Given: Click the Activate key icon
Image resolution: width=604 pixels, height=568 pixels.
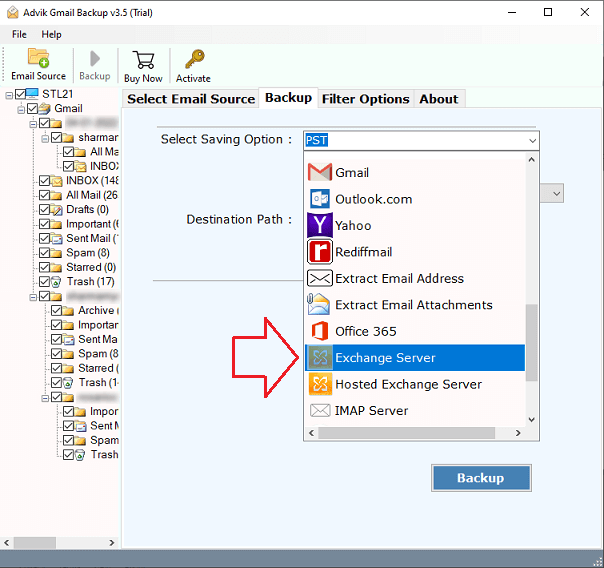Looking at the screenshot, I should (195, 59).
